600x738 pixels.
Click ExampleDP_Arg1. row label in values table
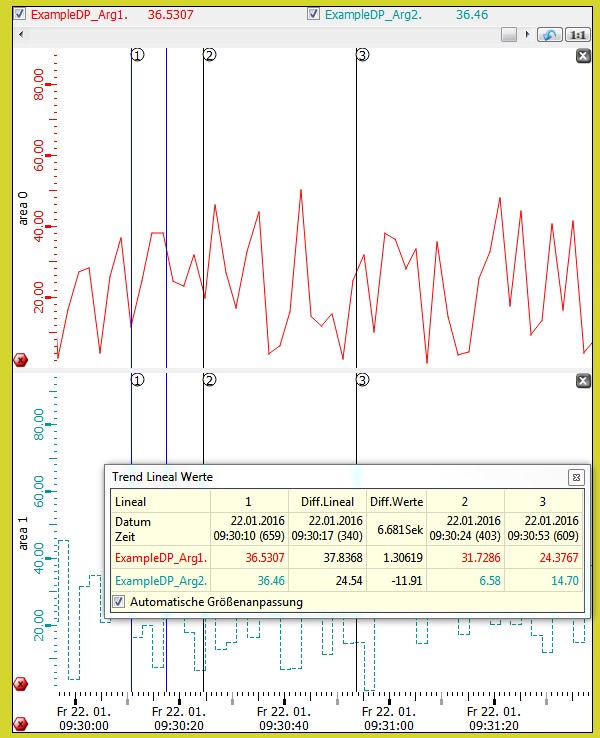(x=161, y=556)
